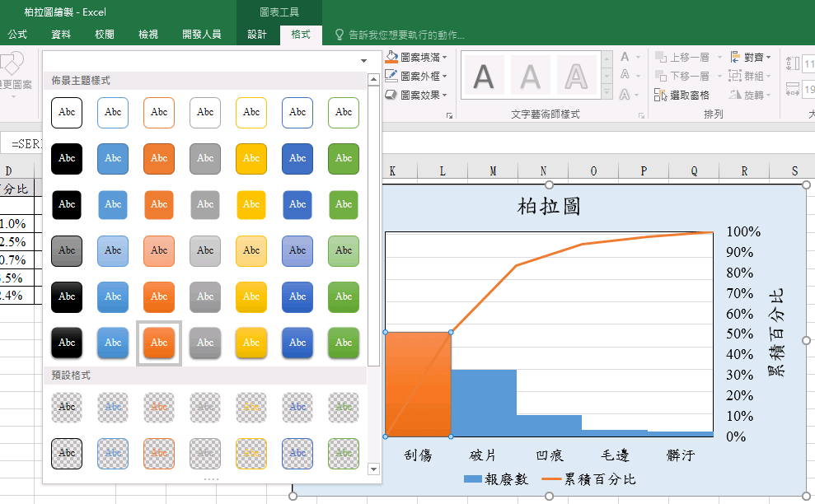
Task: Choose the transparent orange preset Abc style
Action: 159,406
